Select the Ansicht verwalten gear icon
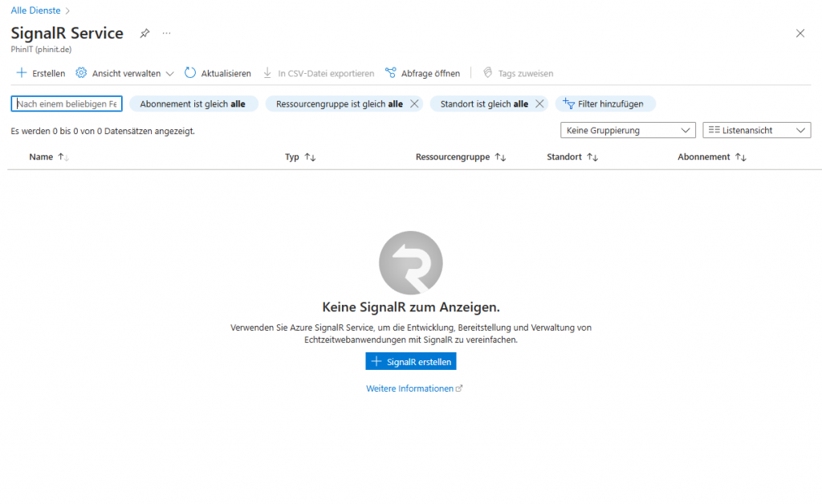The height and width of the screenshot is (504, 822). [x=80, y=72]
